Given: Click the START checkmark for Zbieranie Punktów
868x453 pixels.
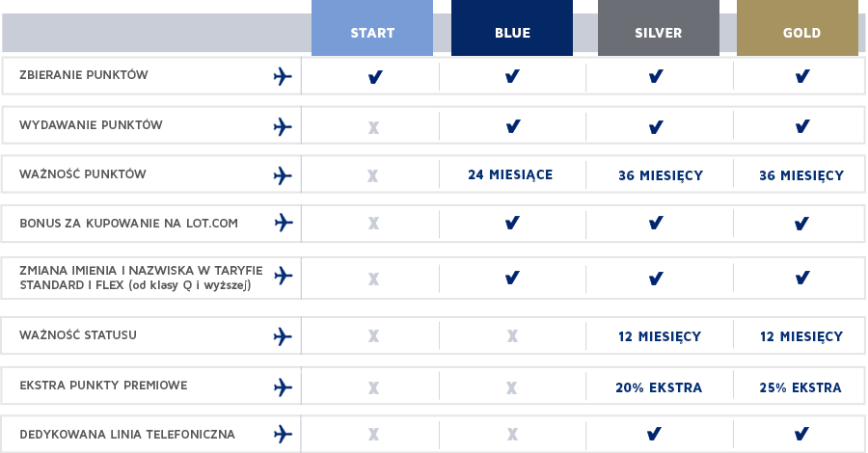Looking at the screenshot, I should coord(375,77).
